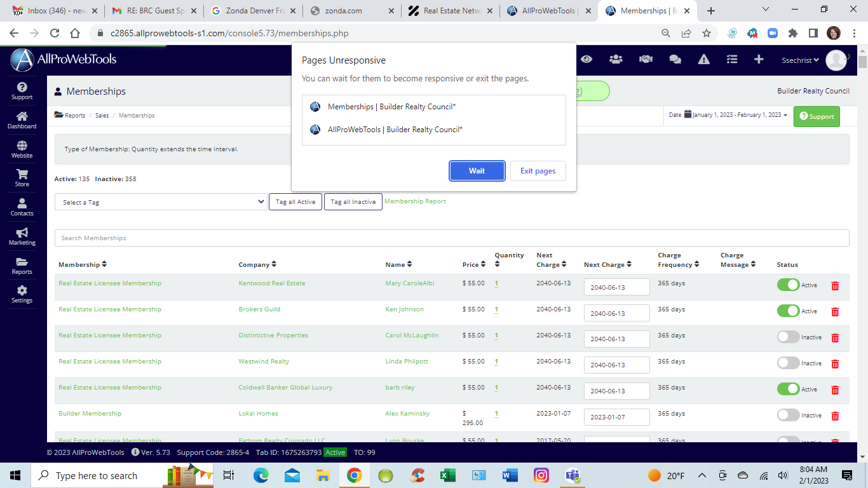
Task: Open Microsoft Teams from the taskbar
Action: coord(573,475)
